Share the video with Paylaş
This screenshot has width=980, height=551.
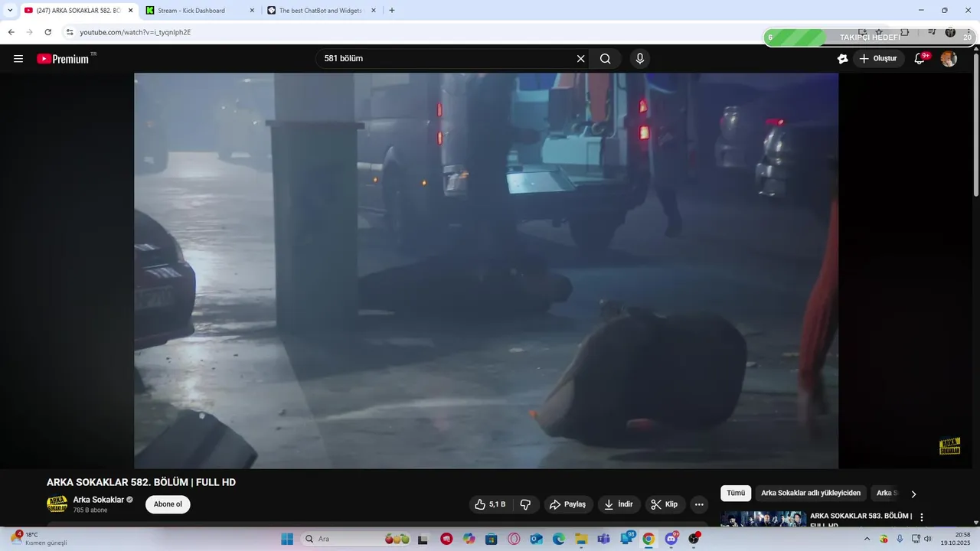(x=568, y=504)
